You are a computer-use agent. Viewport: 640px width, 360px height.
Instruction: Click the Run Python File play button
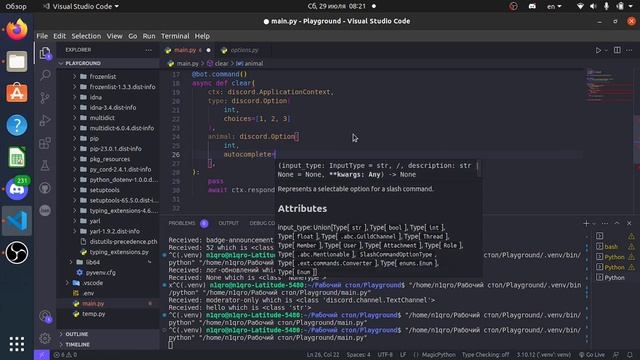click(x=598, y=50)
